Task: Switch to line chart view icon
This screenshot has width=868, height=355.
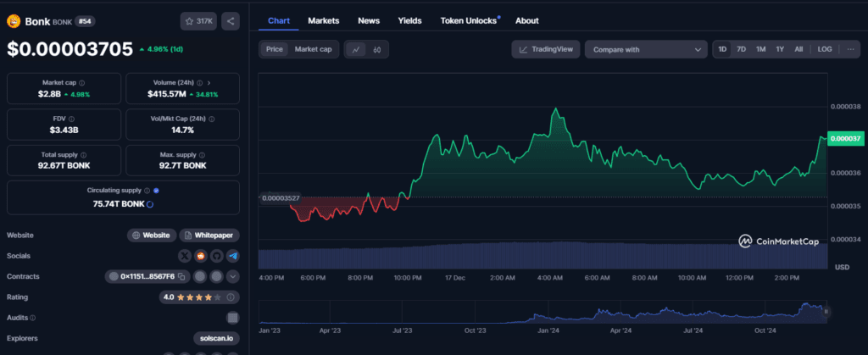Action: click(x=356, y=49)
